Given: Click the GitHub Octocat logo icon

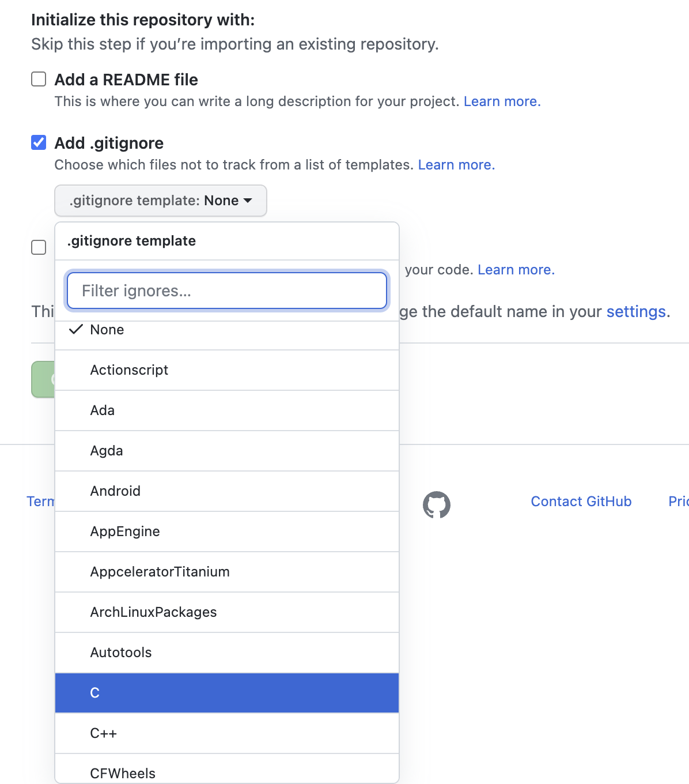Looking at the screenshot, I should point(437,504).
